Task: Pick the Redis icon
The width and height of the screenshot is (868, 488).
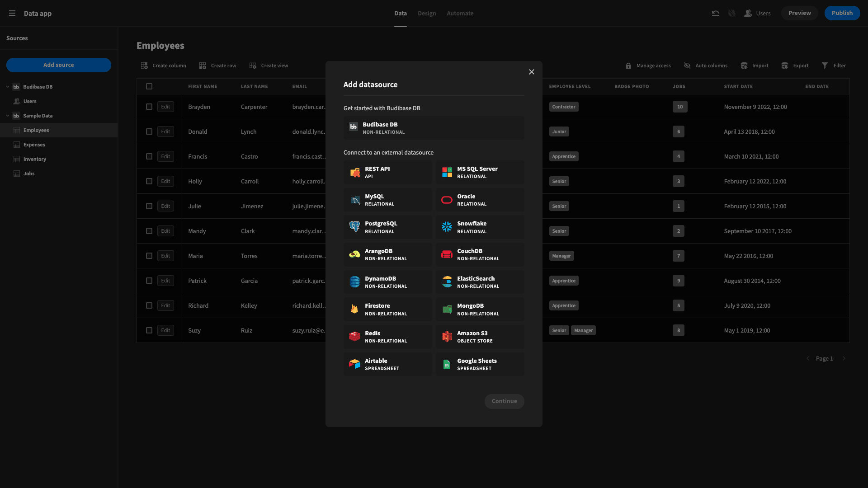Action: [x=355, y=337]
